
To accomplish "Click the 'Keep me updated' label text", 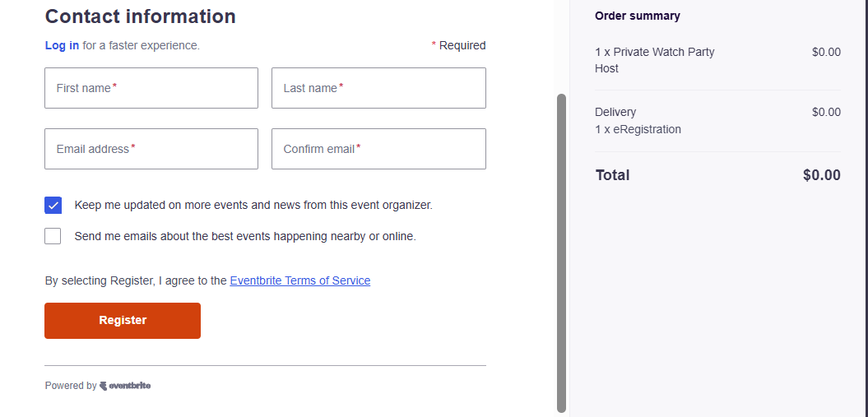I will point(253,205).
